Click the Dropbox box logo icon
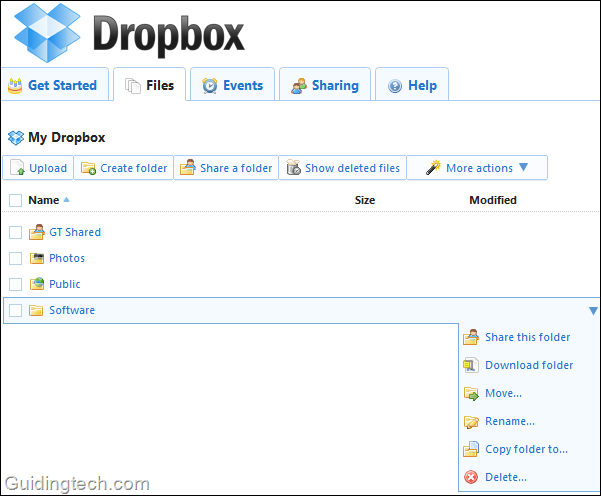The width and height of the screenshot is (601, 496). click(x=47, y=33)
